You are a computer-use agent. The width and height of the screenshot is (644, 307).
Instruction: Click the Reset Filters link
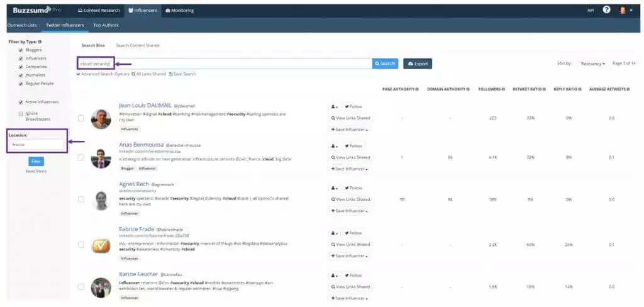(x=36, y=171)
